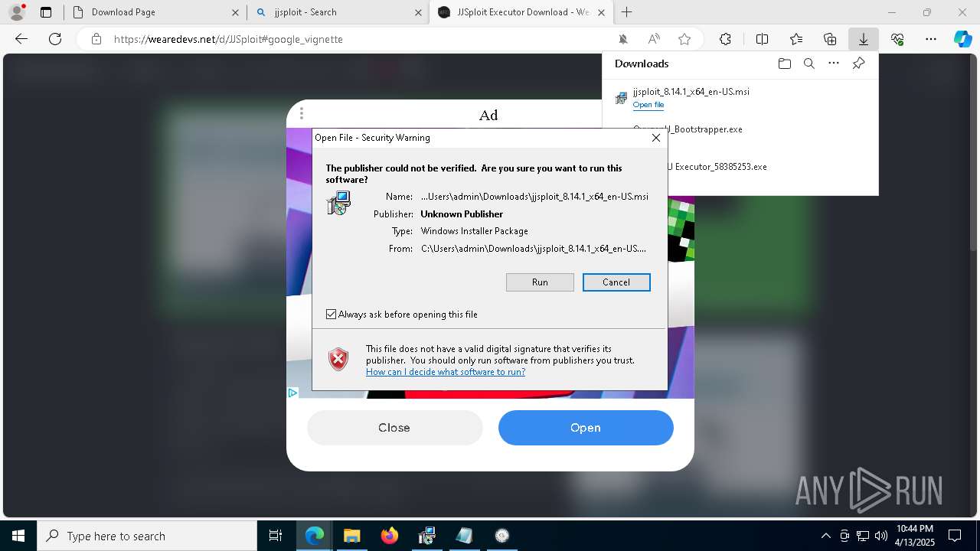
Task: Open Task View on taskbar
Action: click(276, 536)
